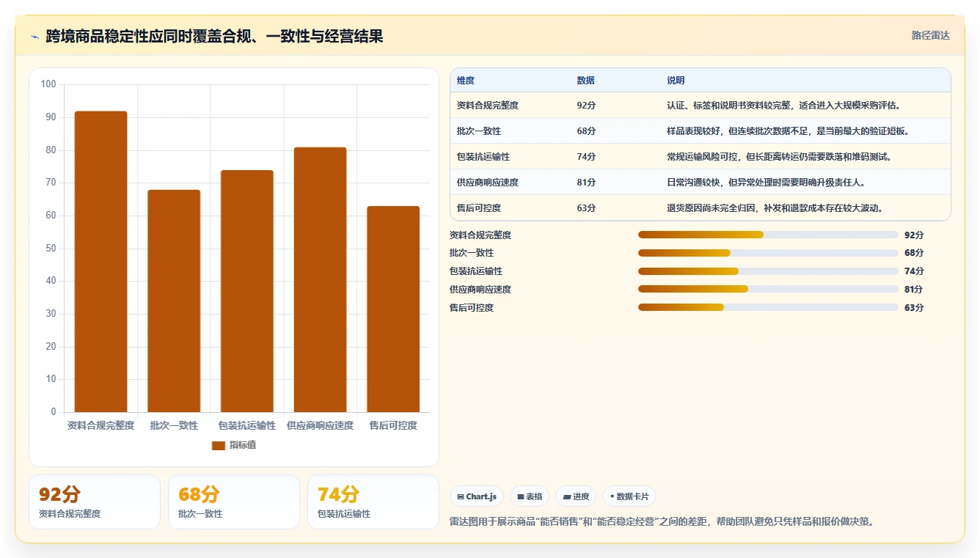
Task: Select the 资料合规完整度 table row cell
Action: [488, 106]
